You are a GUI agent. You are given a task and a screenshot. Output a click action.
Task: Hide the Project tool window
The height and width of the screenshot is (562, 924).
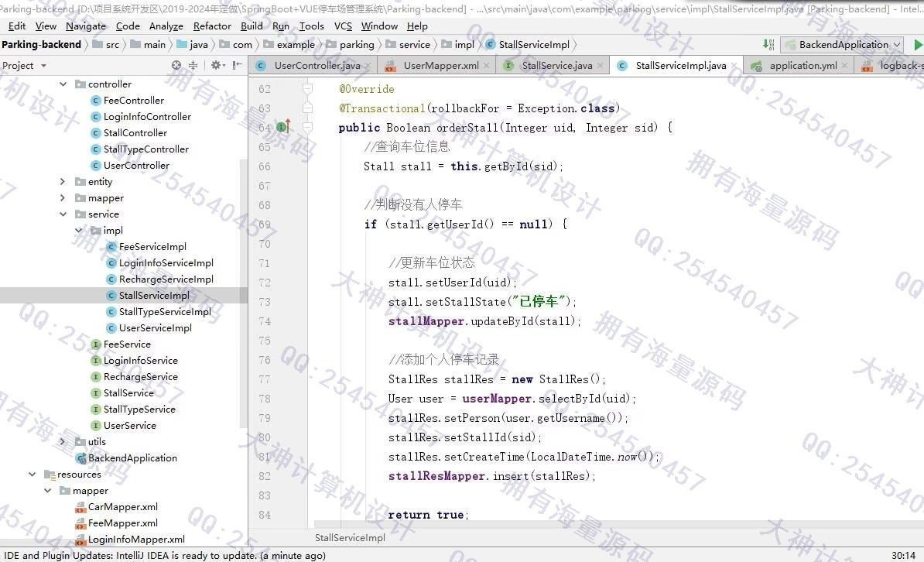coord(237,65)
